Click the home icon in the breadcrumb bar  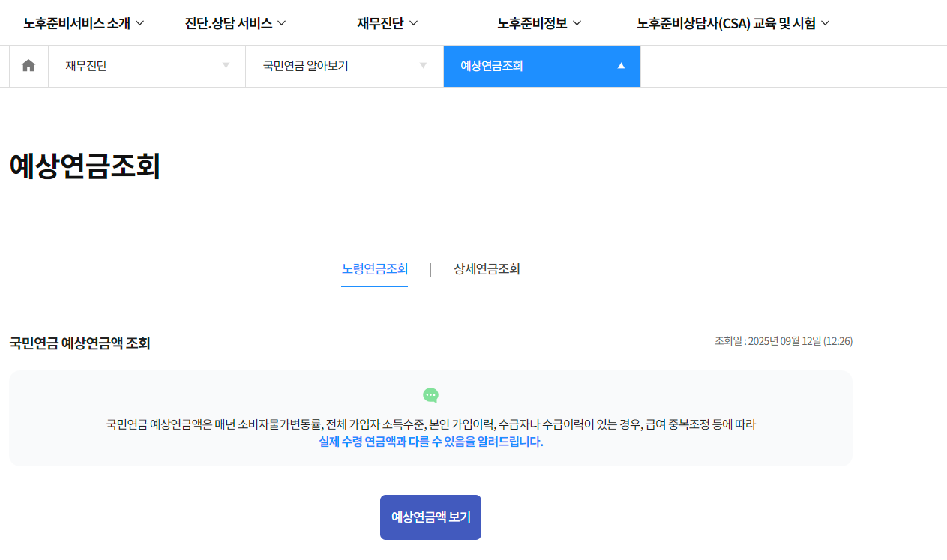[x=28, y=66]
